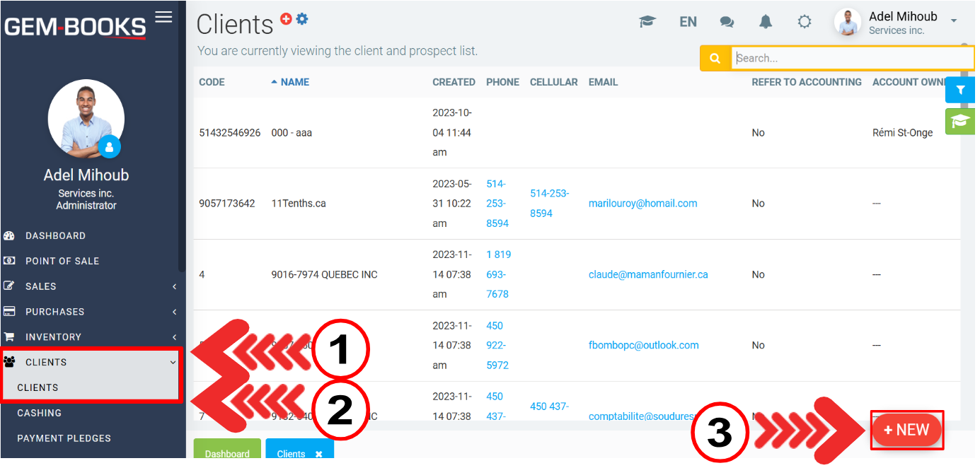Viewport: 980px width, 468px height.
Task: Open the chat messages icon
Action: 727,22
